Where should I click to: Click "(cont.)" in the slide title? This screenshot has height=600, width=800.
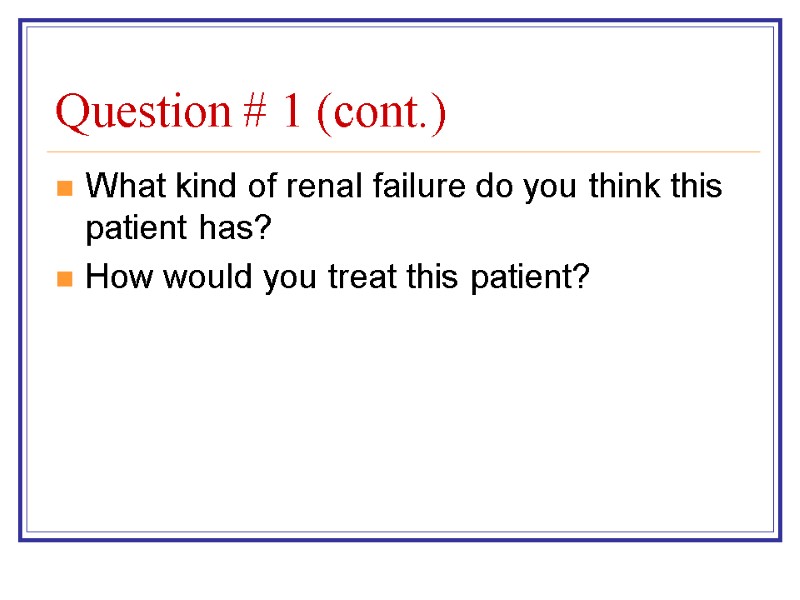[380, 113]
